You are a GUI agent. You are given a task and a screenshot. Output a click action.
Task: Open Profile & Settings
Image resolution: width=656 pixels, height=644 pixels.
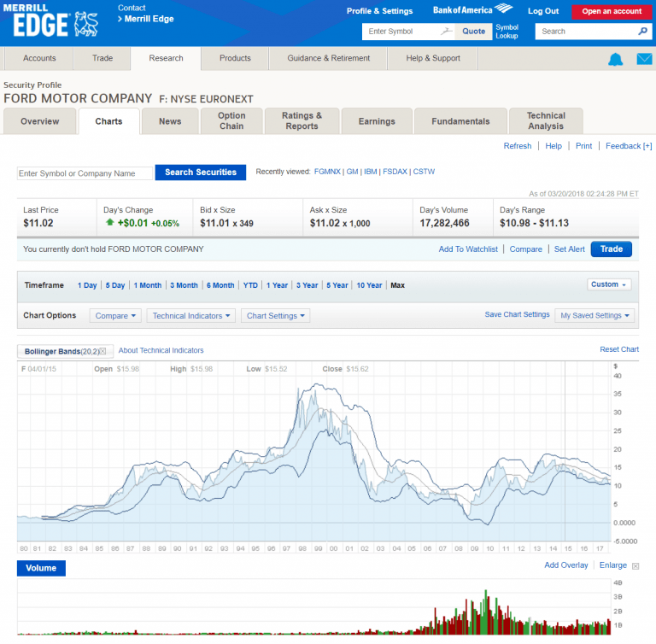click(x=379, y=11)
